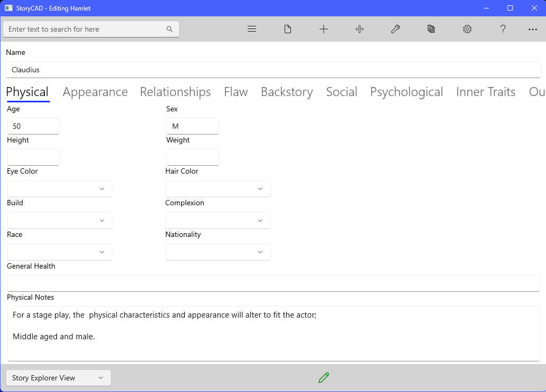Click the empty Height field

pyautogui.click(x=33, y=157)
